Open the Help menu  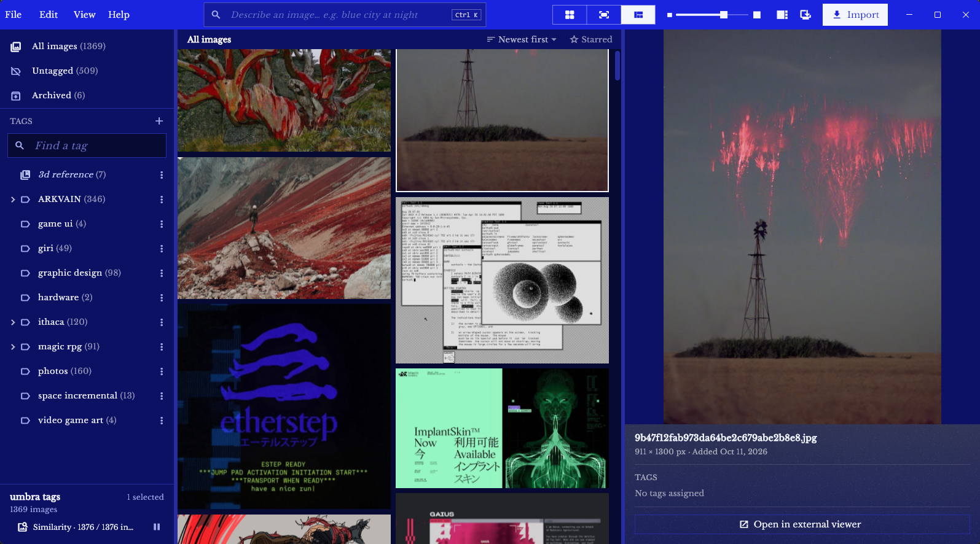click(119, 15)
